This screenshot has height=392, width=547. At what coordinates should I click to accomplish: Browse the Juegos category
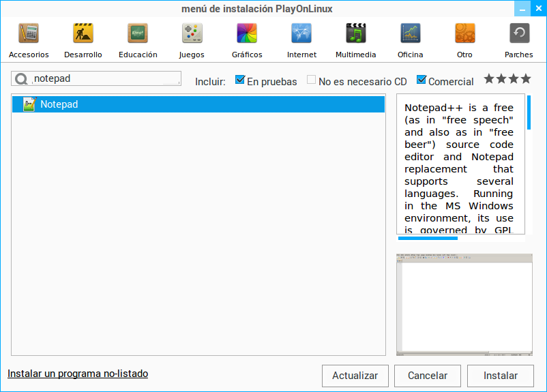coord(192,40)
